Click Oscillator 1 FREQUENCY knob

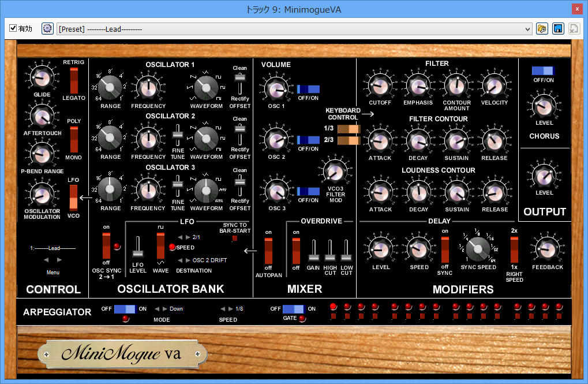pos(148,87)
